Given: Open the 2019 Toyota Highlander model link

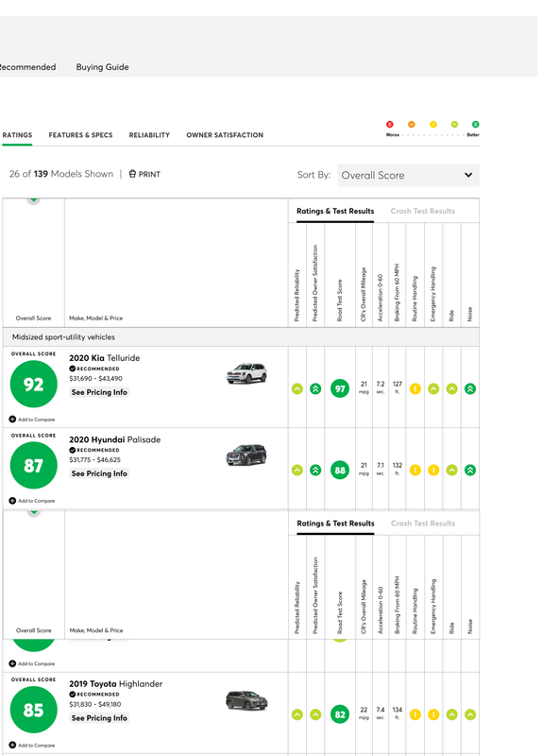Looking at the screenshot, I should tap(115, 684).
